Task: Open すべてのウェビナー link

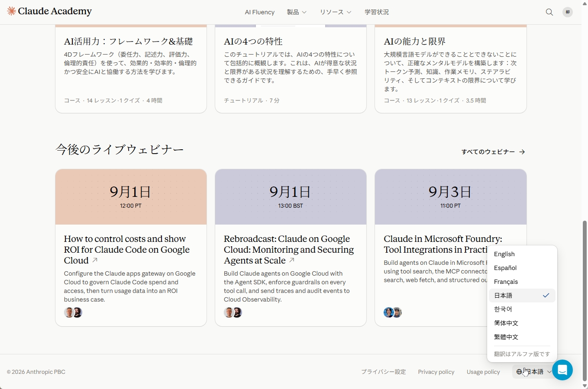Action: tap(493, 152)
